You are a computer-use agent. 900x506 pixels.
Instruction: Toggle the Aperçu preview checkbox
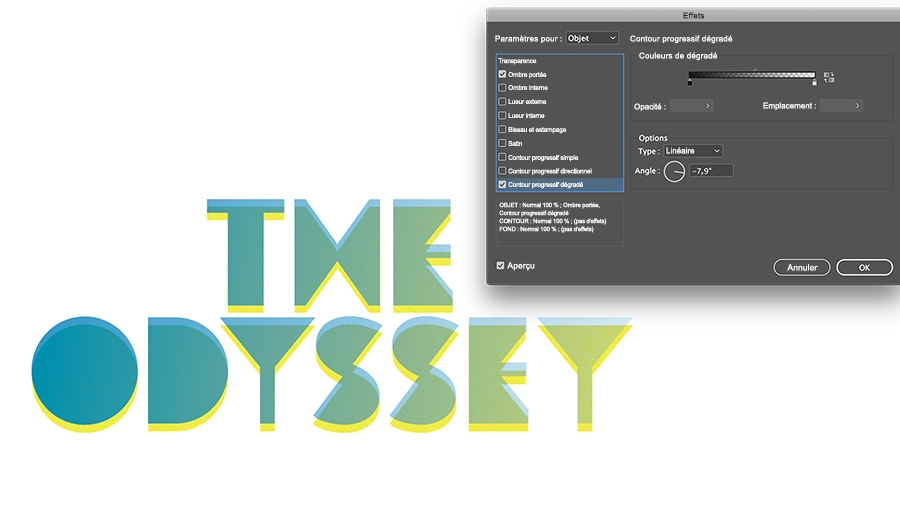(501, 266)
